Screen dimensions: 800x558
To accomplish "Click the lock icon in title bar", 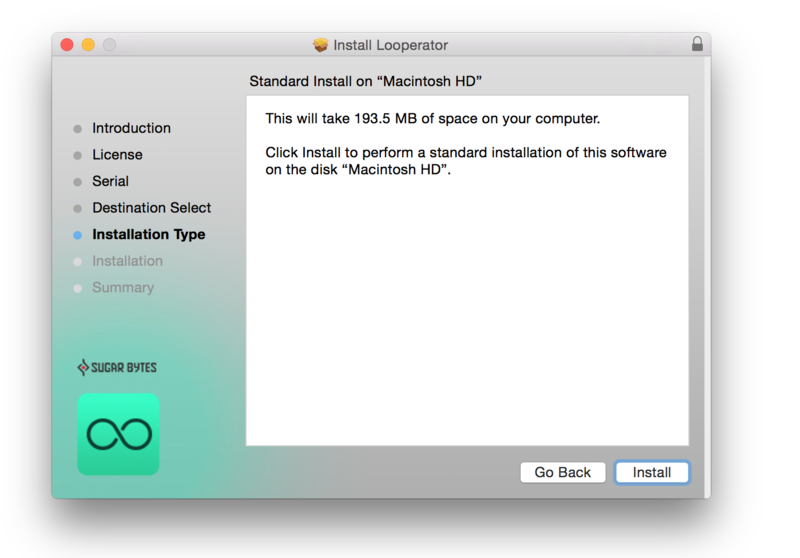I will point(697,44).
